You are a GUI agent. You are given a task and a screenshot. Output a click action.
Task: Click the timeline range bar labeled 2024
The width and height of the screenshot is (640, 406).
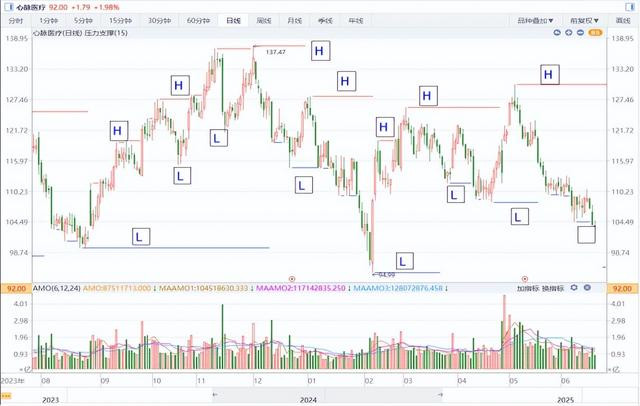[x=327, y=396]
